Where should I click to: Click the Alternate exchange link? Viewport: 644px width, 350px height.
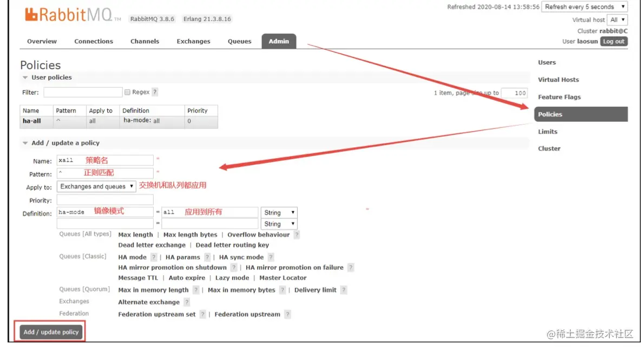(x=149, y=302)
